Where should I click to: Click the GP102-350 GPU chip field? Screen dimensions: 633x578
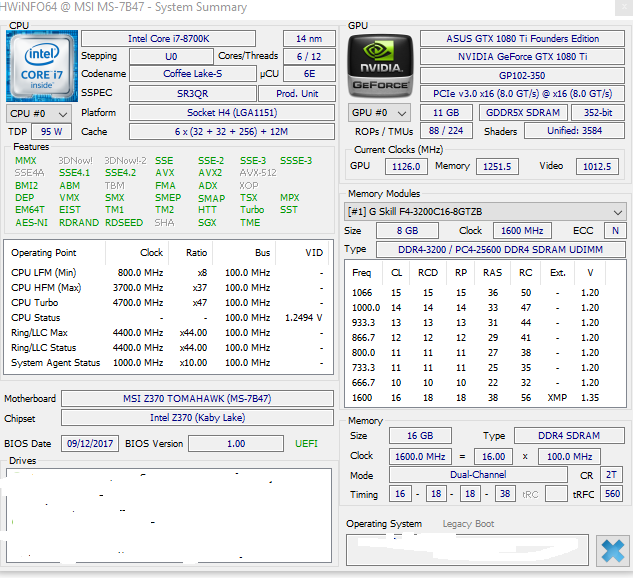coord(522,75)
